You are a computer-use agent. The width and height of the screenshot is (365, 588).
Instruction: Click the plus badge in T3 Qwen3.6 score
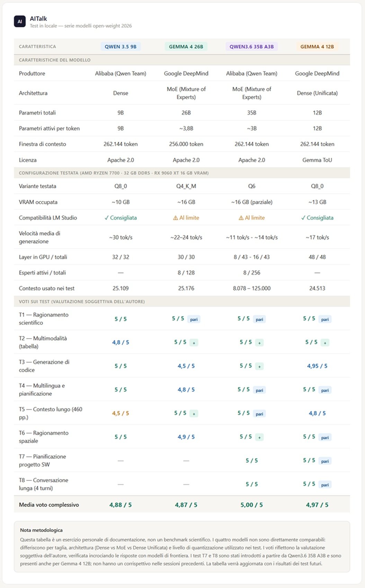click(x=259, y=366)
